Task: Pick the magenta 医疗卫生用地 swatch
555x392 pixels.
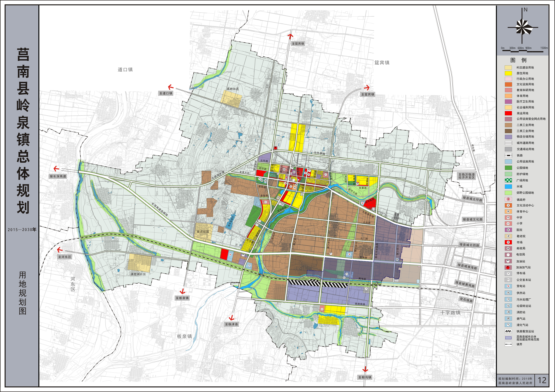Action: [508, 101]
